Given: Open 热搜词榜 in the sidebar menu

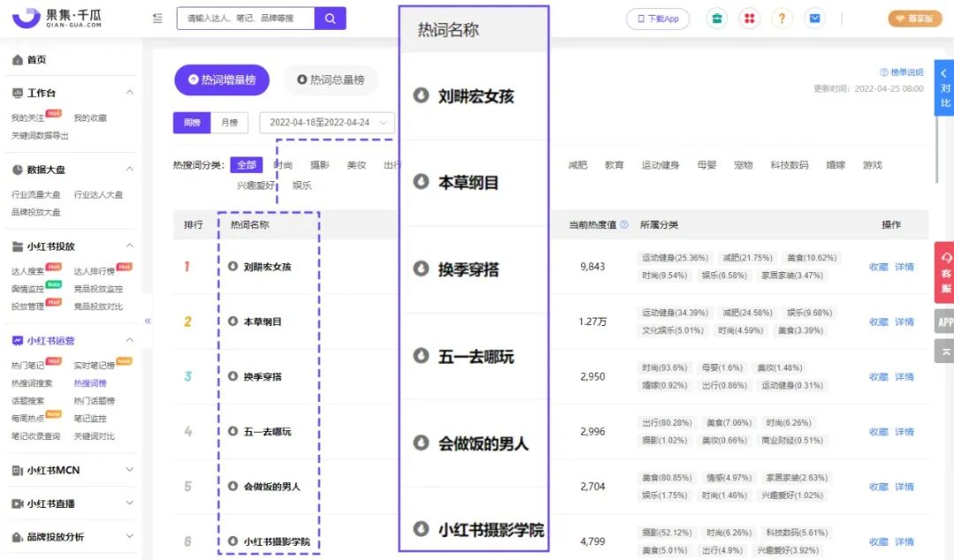Looking at the screenshot, I should click(90, 382).
